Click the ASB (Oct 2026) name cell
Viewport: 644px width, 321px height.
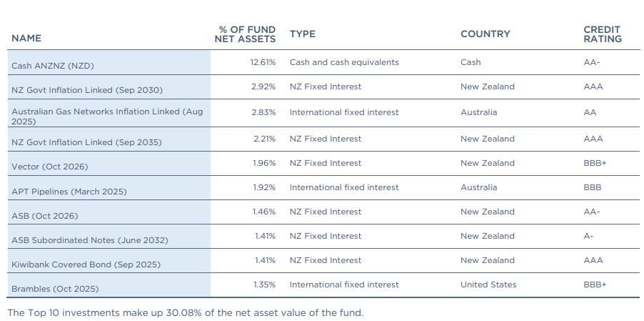click(44, 215)
